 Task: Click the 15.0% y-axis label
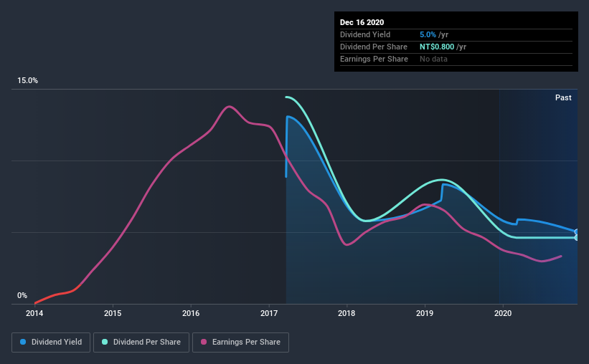(x=27, y=81)
